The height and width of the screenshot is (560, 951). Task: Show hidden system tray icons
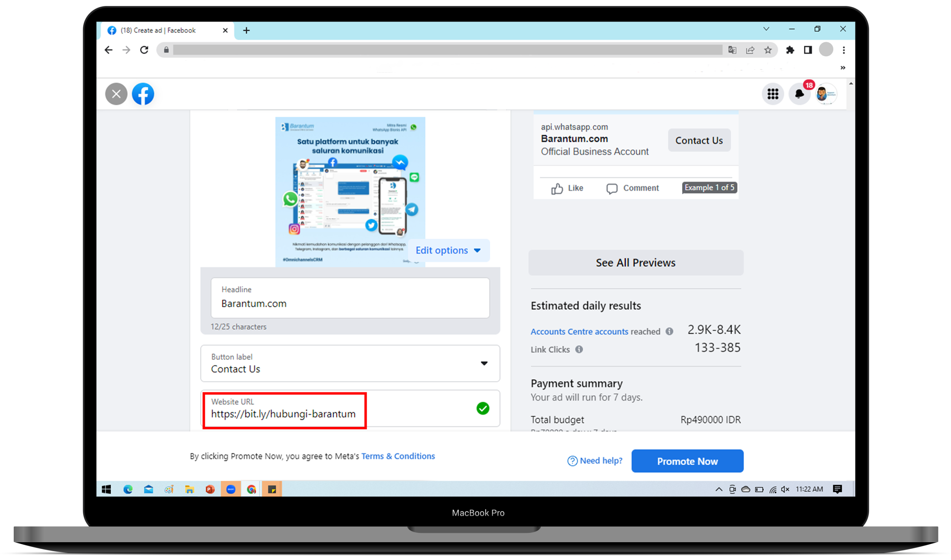point(719,489)
